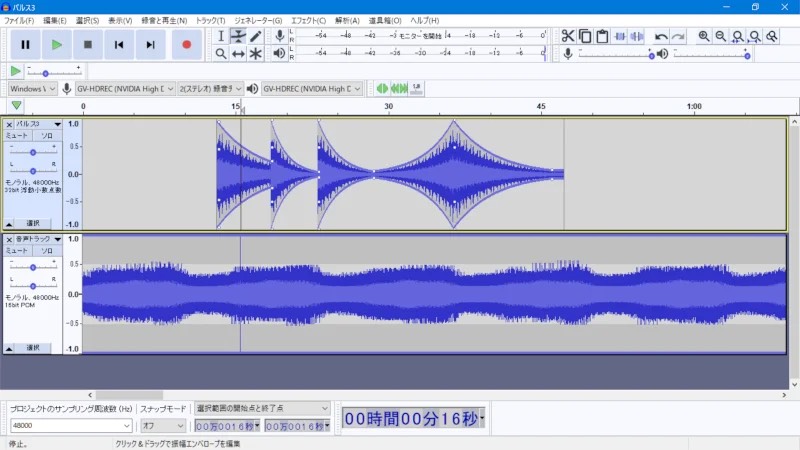This screenshot has width=800, height=450.
Task: Adjust the パルス3 track gain slider
Action: (x=33, y=152)
